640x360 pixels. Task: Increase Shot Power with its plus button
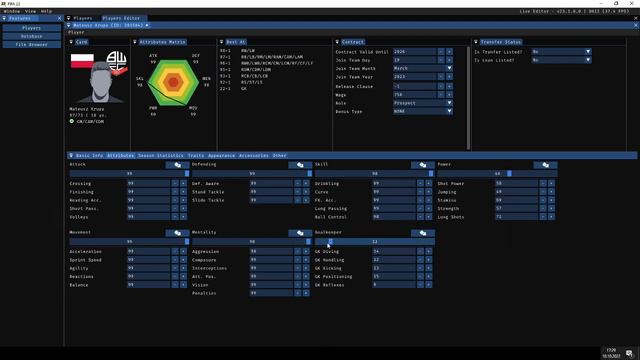click(551, 183)
